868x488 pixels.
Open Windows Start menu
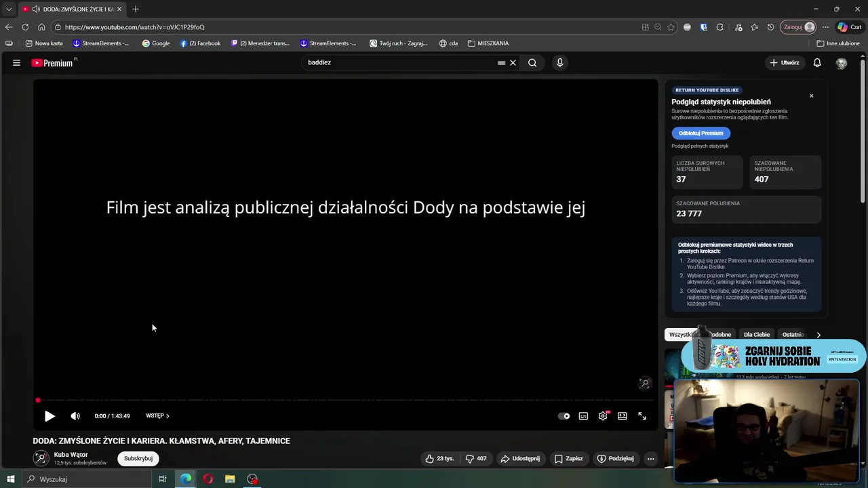click(x=10, y=479)
